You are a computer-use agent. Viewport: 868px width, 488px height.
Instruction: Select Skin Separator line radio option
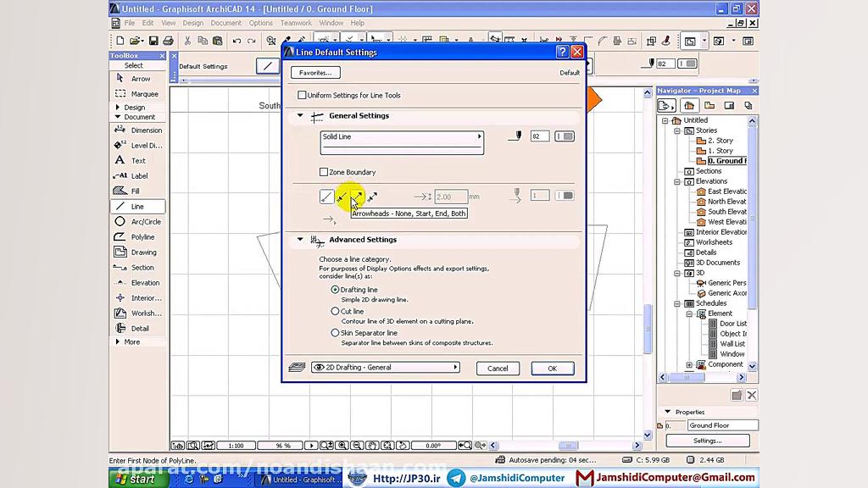click(x=335, y=332)
